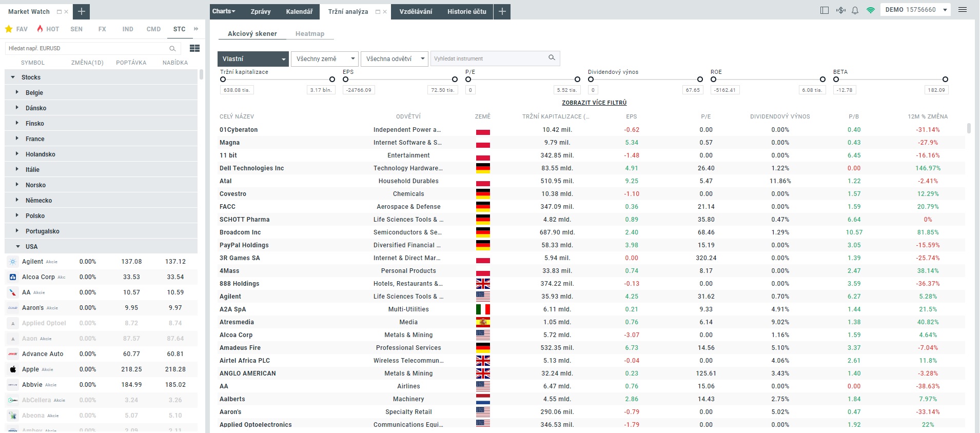
Task: Sort by ODVĚTVÍ column header
Action: [x=408, y=116]
